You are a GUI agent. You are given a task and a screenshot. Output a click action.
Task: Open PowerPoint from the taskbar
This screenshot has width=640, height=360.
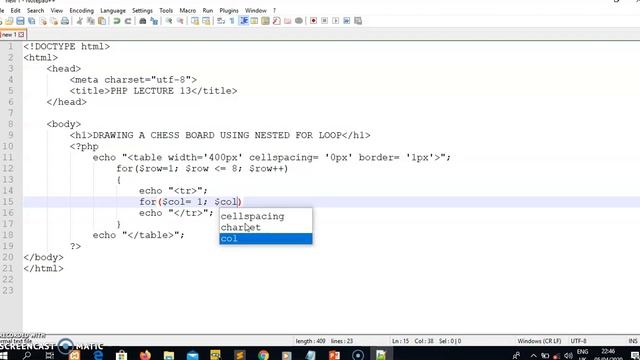tap(334, 355)
